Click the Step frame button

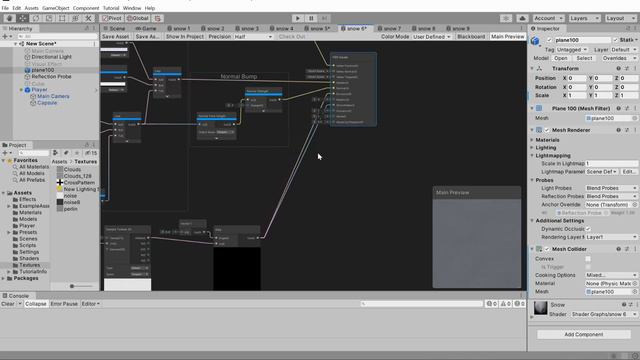point(324,18)
